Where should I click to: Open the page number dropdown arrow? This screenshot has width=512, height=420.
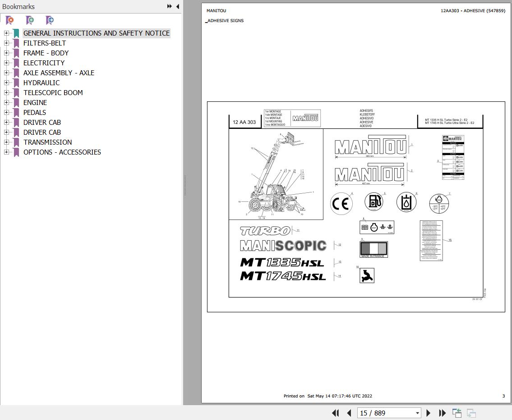coord(417,413)
